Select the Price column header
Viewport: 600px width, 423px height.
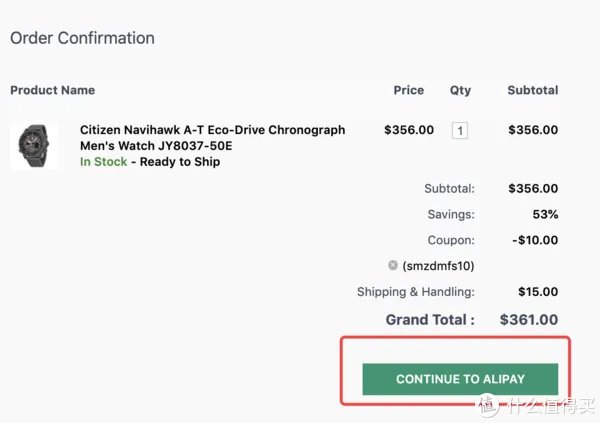[x=408, y=90]
